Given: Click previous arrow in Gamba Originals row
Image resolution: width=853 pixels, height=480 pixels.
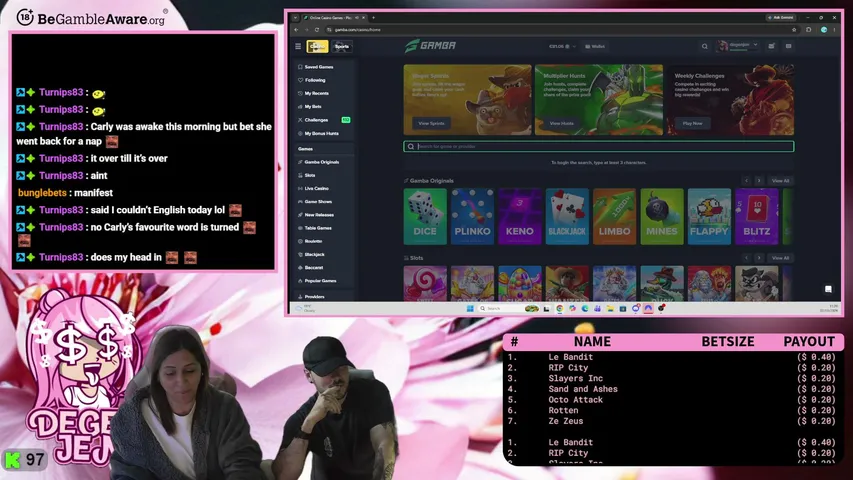Looking at the screenshot, I should [x=746, y=181].
